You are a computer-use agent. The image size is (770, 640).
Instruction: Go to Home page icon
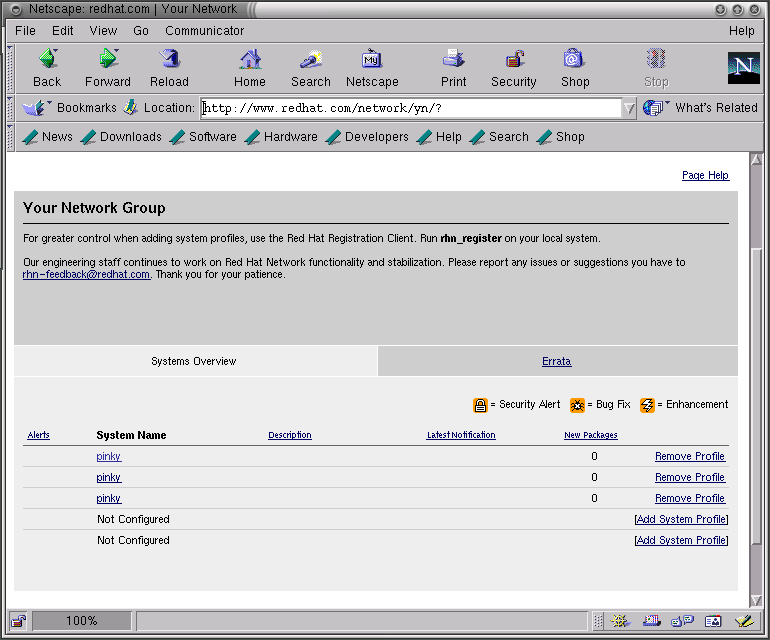[250, 60]
